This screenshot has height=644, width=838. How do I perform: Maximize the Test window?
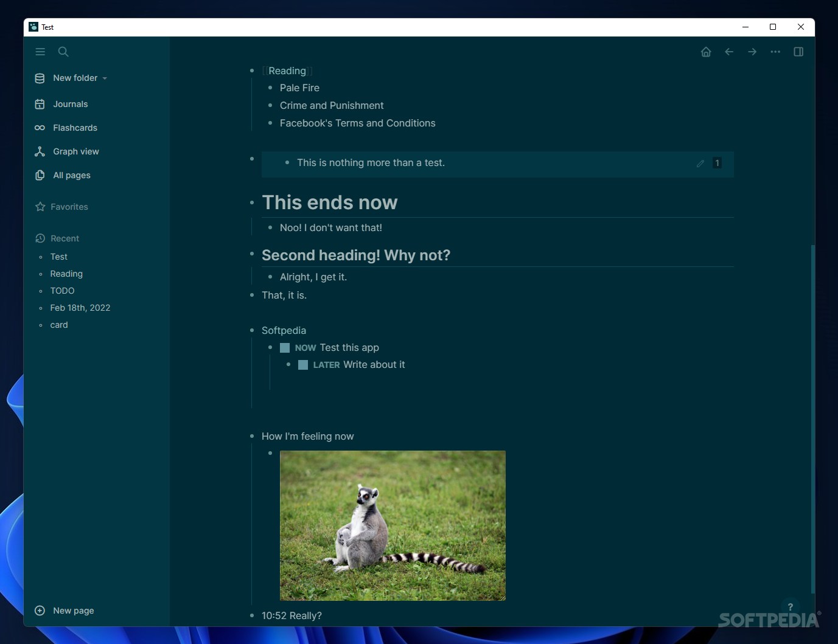773,27
